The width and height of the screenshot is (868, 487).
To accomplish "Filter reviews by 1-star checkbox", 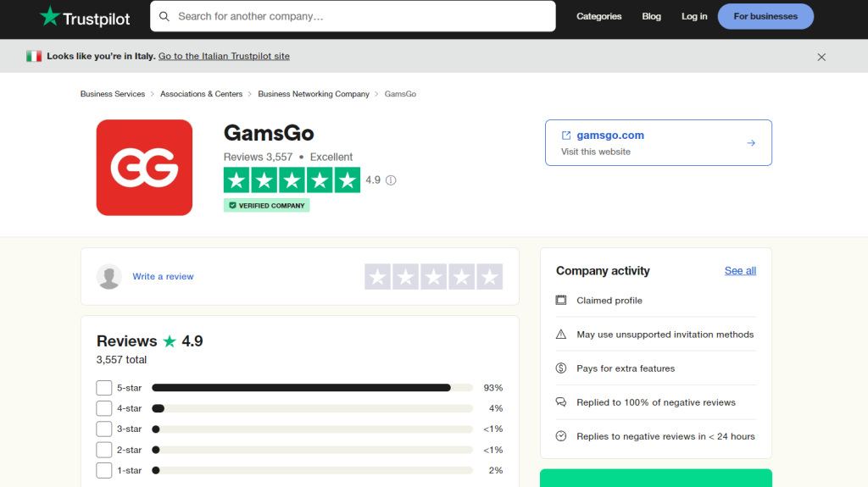I will click(104, 470).
